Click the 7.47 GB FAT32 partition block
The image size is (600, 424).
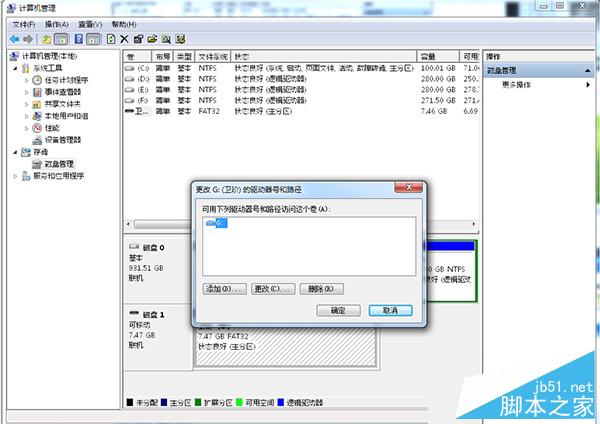tap(285, 346)
